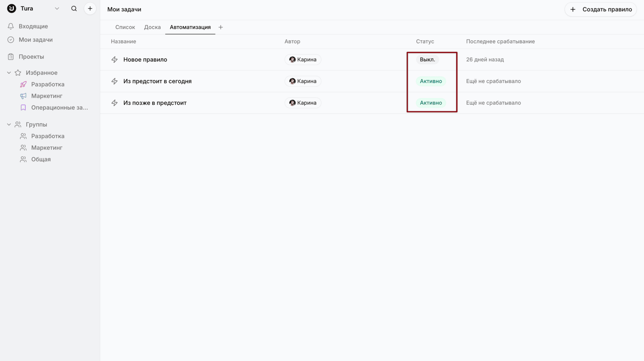Click author Карина in Из позже в предстоит row
The width and height of the screenshot is (644, 361).
(303, 103)
